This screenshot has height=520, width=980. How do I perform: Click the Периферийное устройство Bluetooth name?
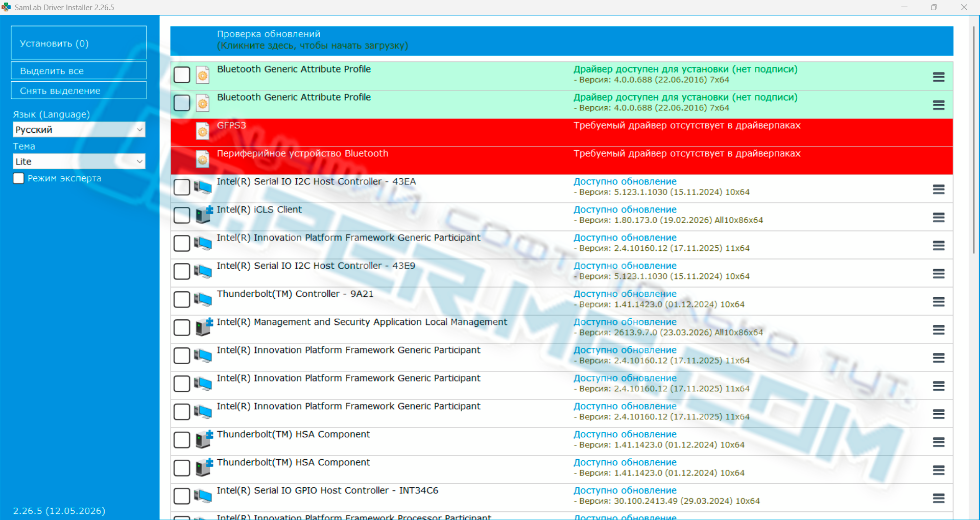(303, 153)
